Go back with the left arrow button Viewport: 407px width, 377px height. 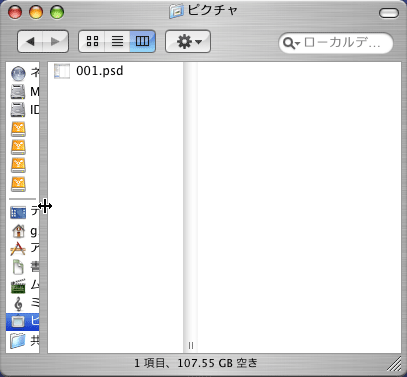(x=30, y=42)
